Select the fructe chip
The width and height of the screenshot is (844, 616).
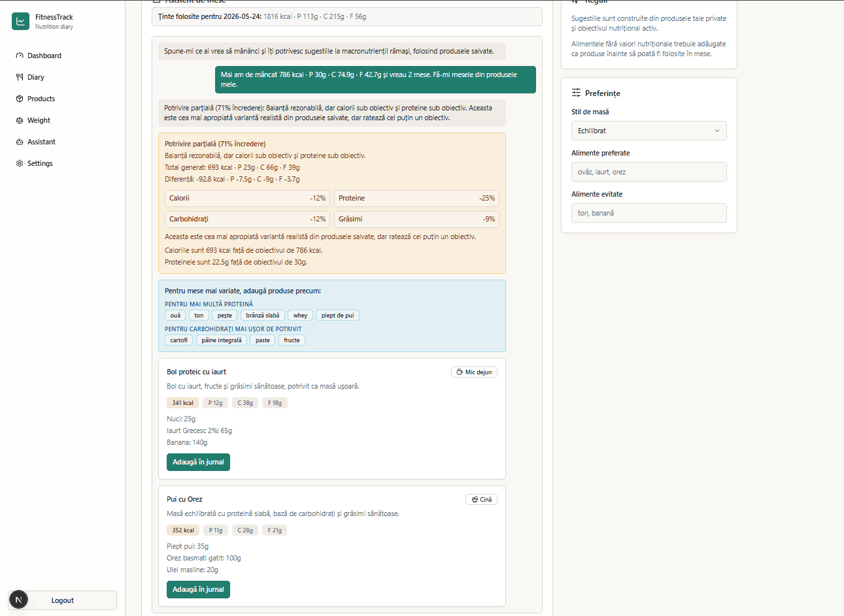[x=292, y=340]
